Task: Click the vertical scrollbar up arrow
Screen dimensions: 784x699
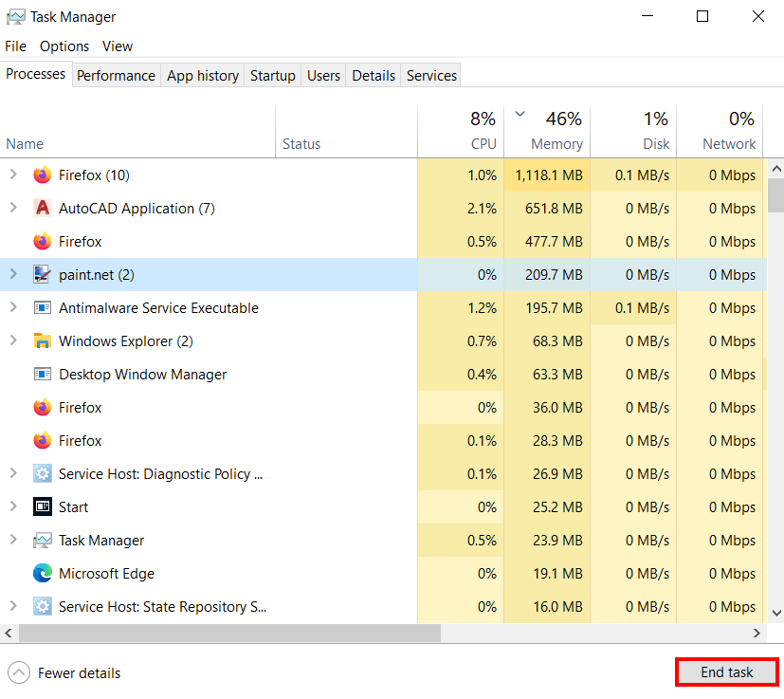Action: (x=776, y=169)
